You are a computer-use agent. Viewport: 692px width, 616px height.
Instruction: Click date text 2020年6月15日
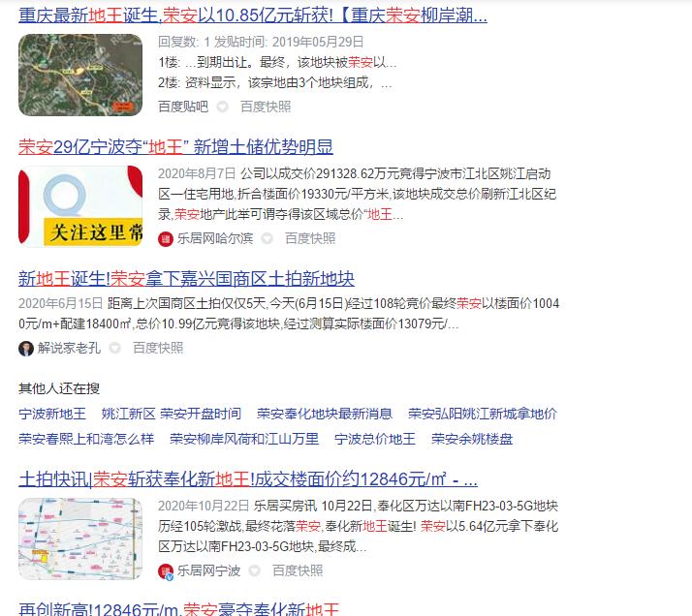[60, 303]
